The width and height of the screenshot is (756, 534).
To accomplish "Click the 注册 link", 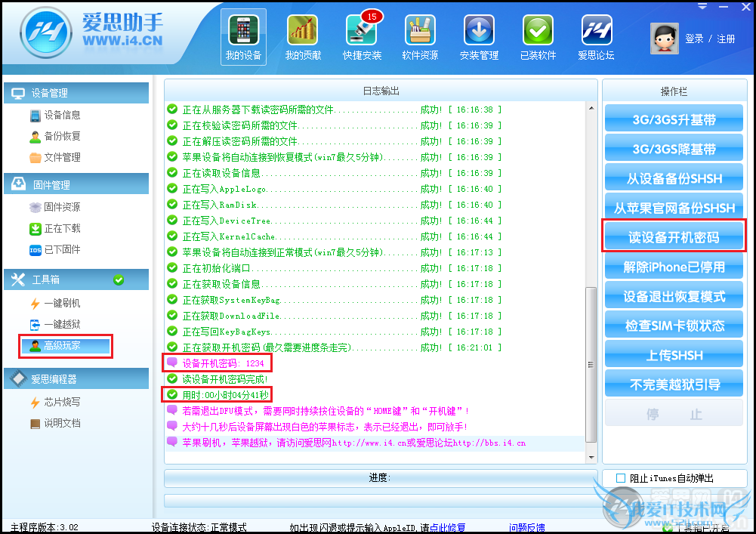I will click(726, 39).
